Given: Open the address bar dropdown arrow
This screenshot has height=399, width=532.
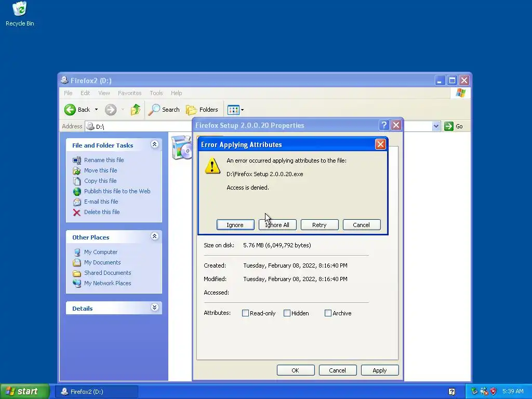Looking at the screenshot, I should coord(436,126).
